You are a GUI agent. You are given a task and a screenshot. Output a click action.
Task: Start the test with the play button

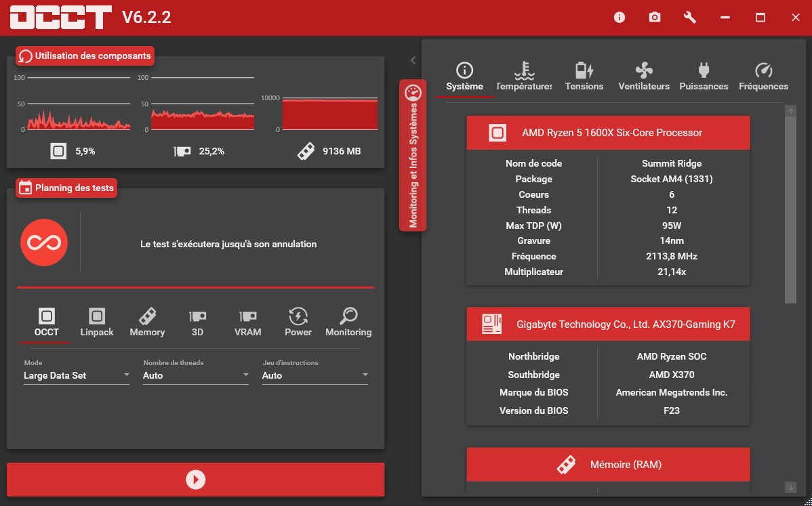click(x=195, y=480)
